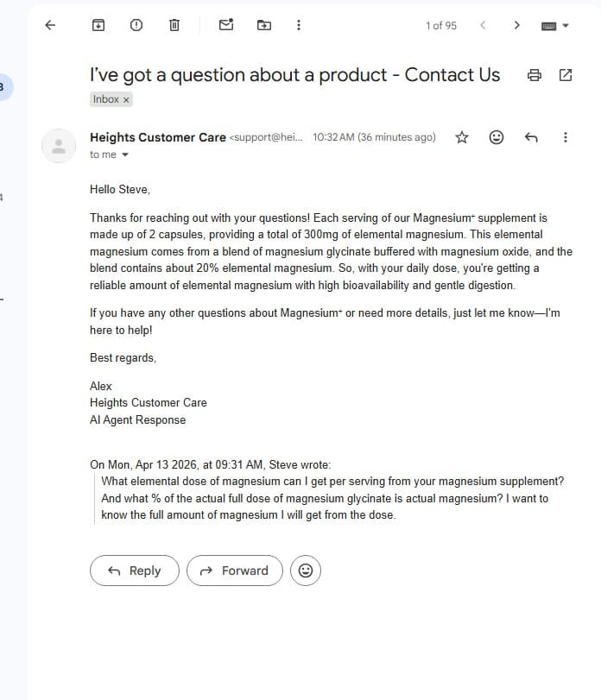The image size is (601, 700).
Task: Open the email in a new window
Action: (566, 75)
